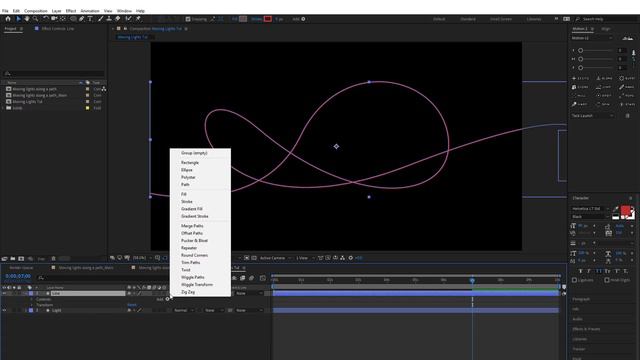The width and height of the screenshot is (640, 360).
Task: Open the Task Launch dropdown
Action: point(592,116)
